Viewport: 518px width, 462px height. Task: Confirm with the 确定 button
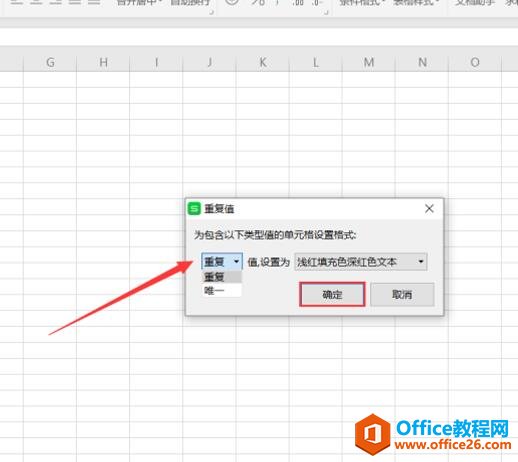332,295
